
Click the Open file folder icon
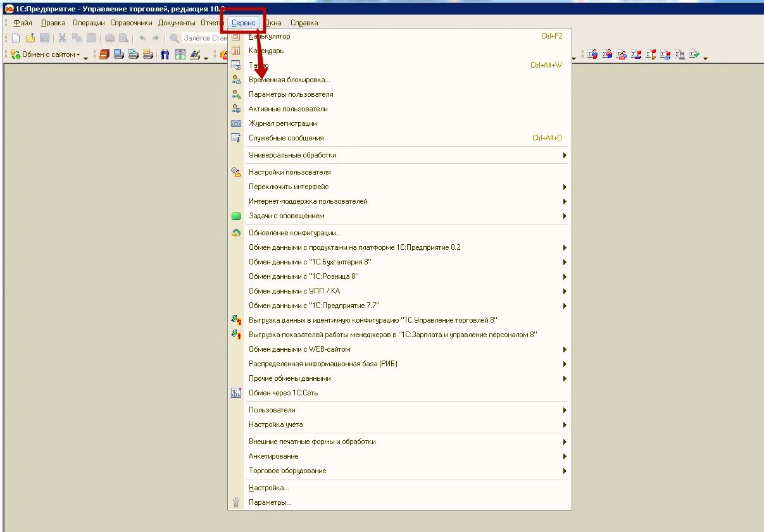pos(30,38)
